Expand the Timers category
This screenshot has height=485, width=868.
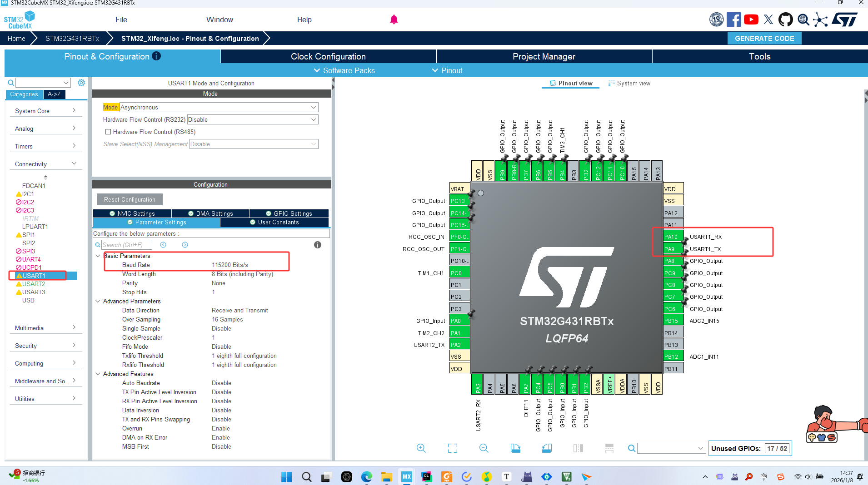pyautogui.click(x=45, y=146)
